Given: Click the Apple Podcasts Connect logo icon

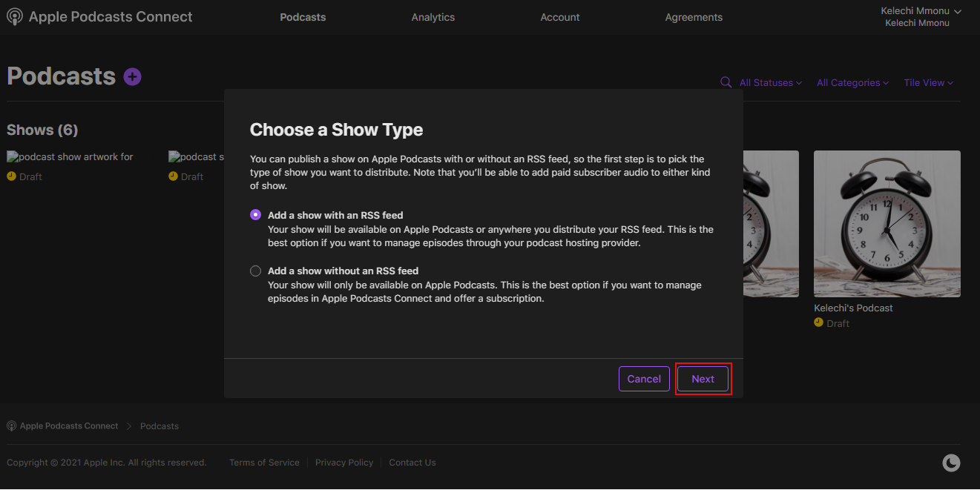Looking at the screenshot, I should 14,17.
